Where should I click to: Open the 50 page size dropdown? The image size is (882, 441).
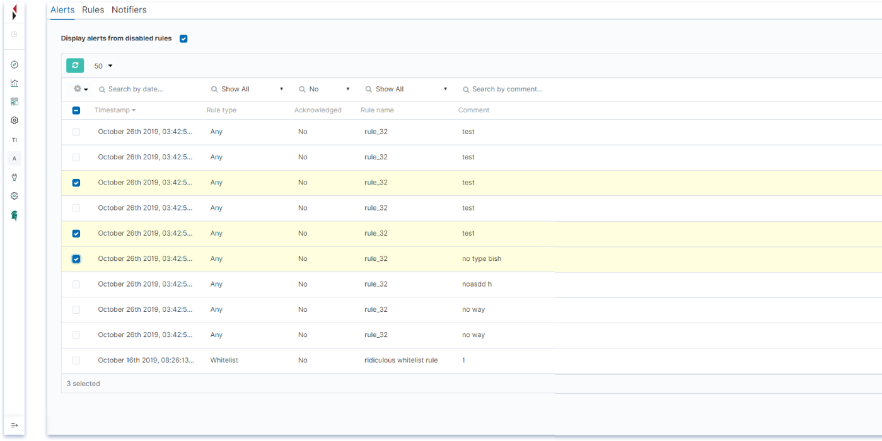(103, 66)
